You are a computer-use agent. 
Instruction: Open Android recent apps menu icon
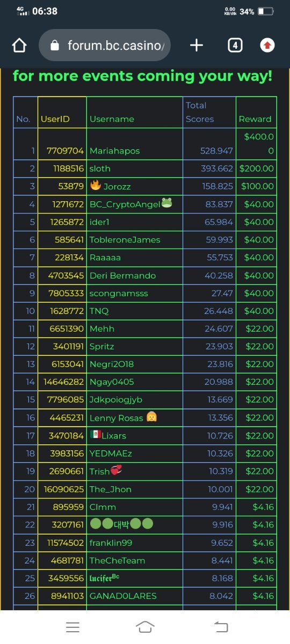click(73, 627)
